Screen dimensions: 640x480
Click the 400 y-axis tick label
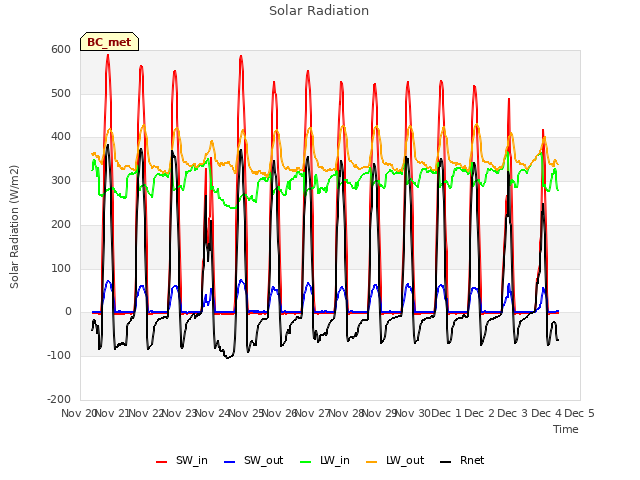pos(61,137)
